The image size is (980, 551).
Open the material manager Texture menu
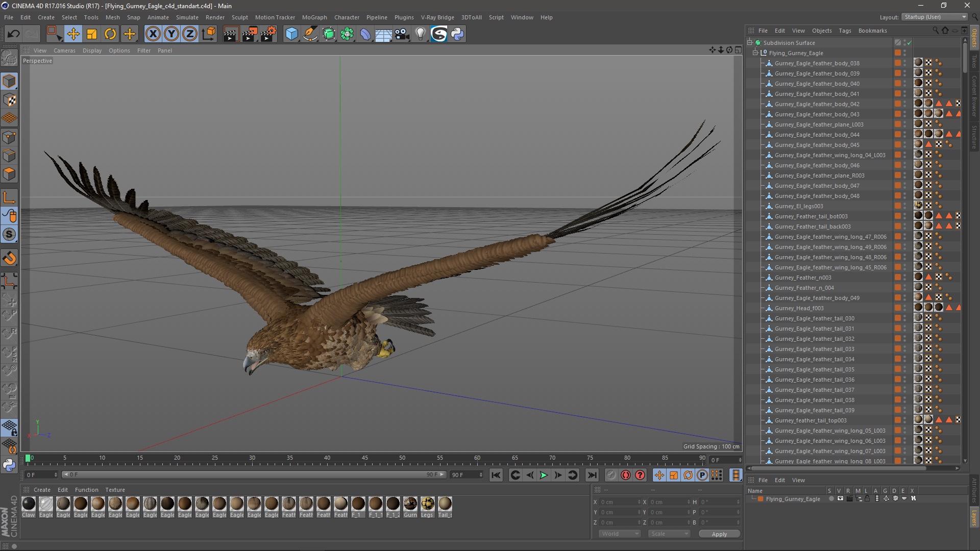click(x=115, y=490)
